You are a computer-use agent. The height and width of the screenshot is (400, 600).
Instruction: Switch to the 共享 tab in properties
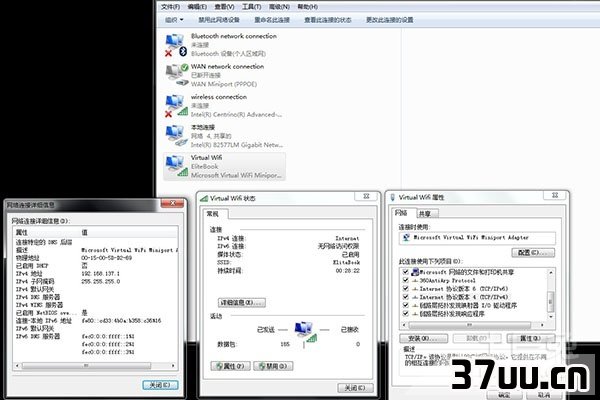425,214
